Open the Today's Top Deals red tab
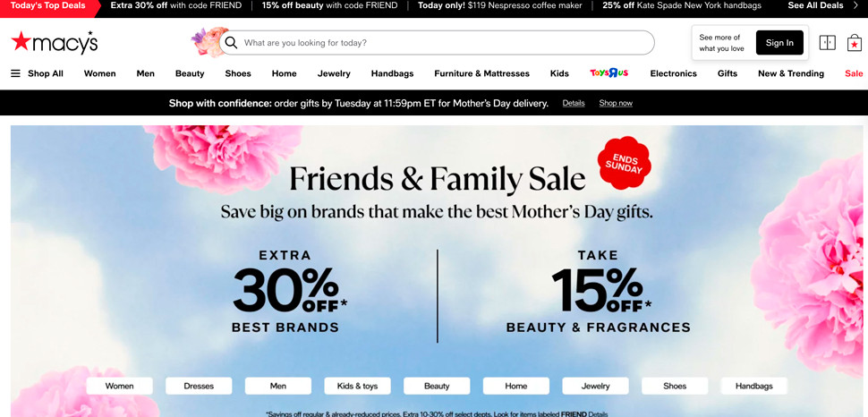868x417 pixels. pos(50,5)
